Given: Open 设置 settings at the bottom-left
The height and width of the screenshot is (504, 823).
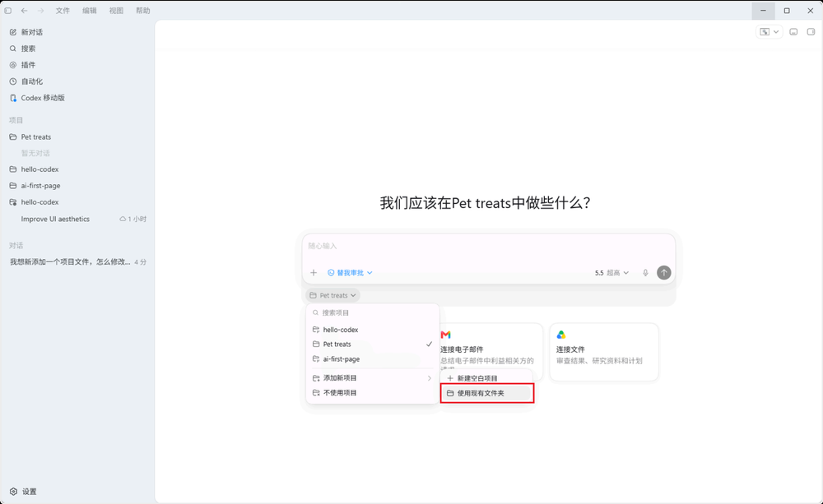Looking at the screenshot, I should click(23, 492).
